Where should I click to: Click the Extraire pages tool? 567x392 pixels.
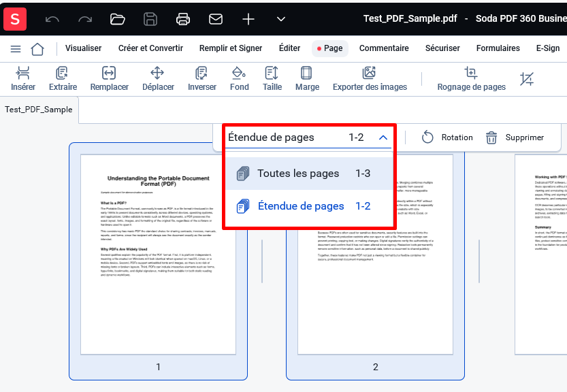tap(63, 78)
